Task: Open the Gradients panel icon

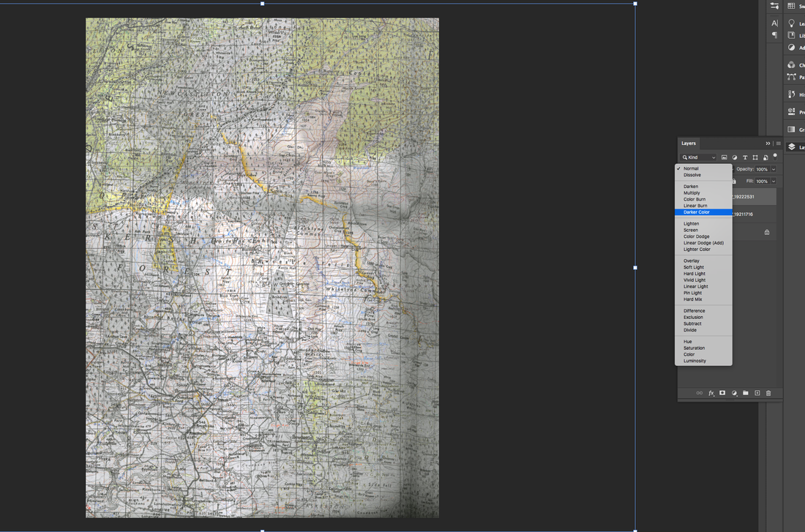Action: point(791,130)
